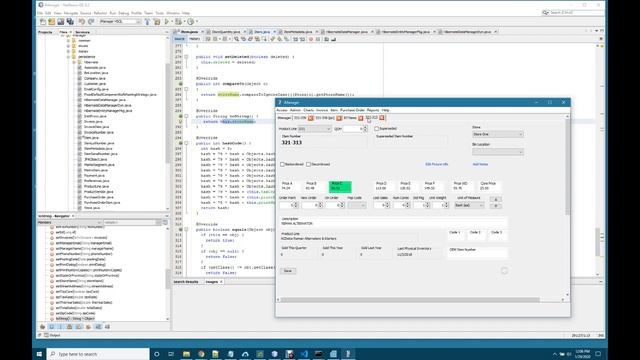
Task: Open the Tools menu in NetBeans
Action: click(160, 13)
